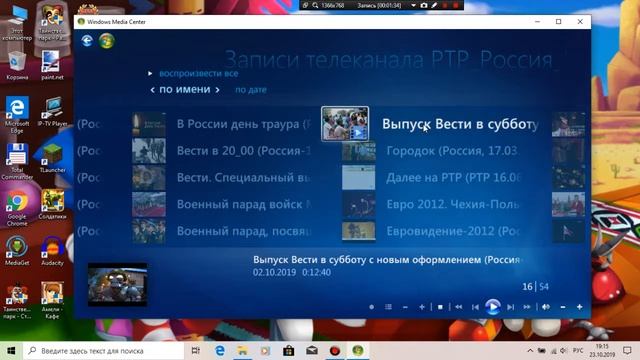This screenshot has height=360, width=640.
Task: Click channel up plus button
Action: coord(422,307)
